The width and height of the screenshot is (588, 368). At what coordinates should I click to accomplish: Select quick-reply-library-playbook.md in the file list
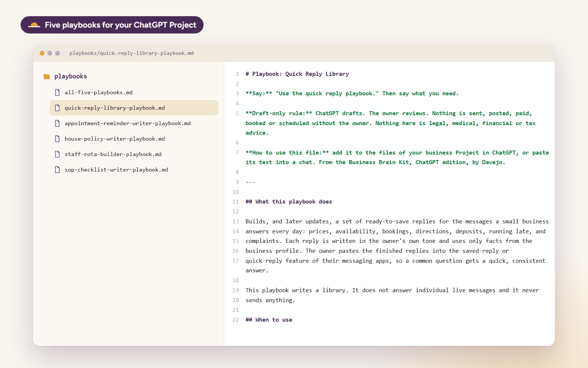click(134, 108)
